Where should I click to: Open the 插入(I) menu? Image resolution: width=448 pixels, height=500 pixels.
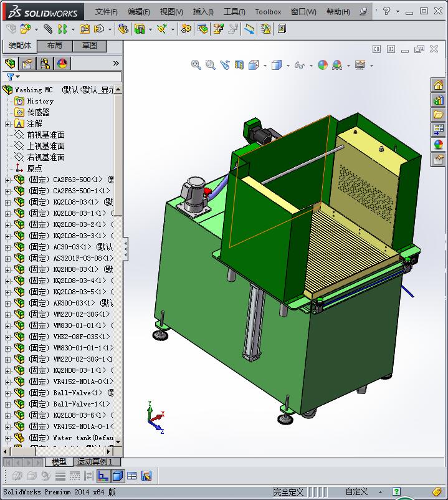pos(203,12)
